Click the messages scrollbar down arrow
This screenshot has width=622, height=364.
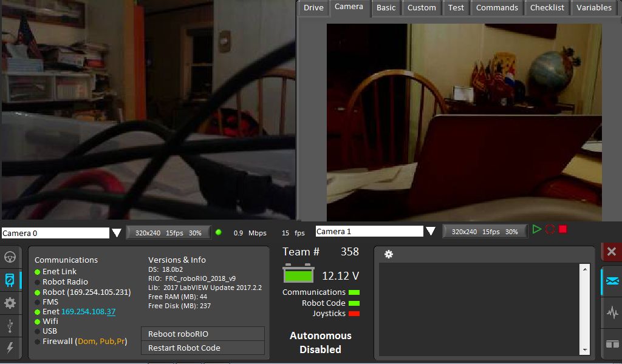click(x=585, y=349)
